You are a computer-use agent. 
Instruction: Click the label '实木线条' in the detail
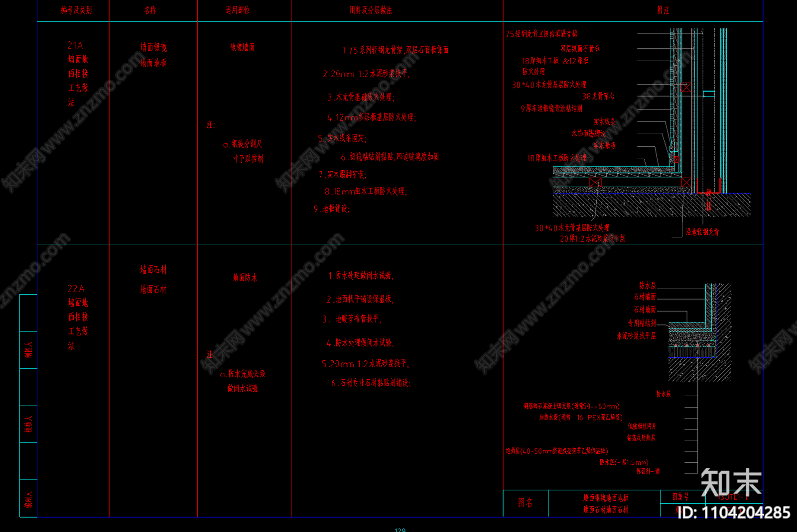pos(604,121)
